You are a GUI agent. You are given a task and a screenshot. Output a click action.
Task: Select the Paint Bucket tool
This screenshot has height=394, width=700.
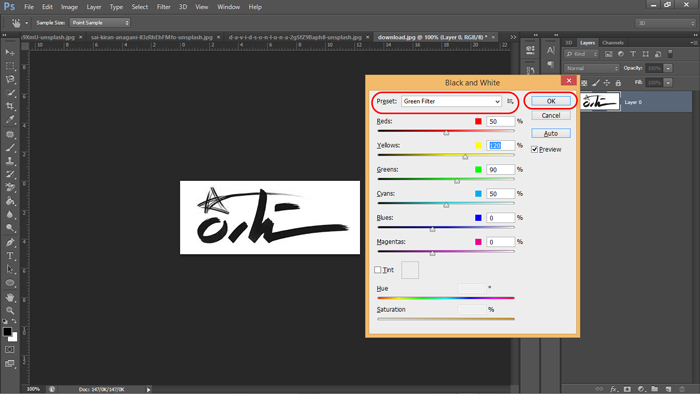coord(10,201)
